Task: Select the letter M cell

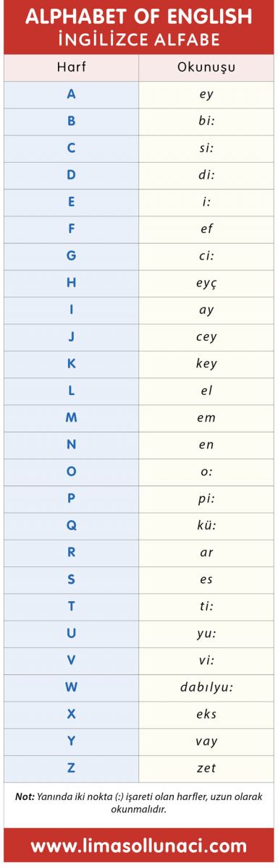Action: pos(71,417)
